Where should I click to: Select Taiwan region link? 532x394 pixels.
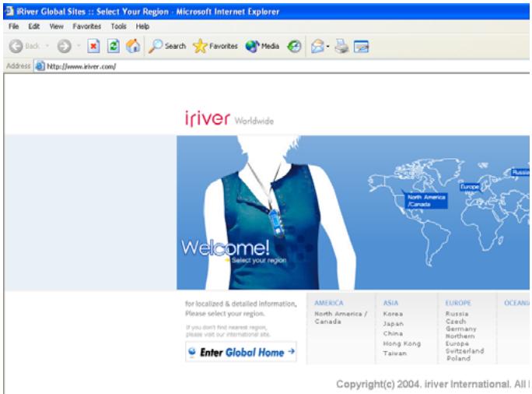pyautogui.click(x=394, y=354)
